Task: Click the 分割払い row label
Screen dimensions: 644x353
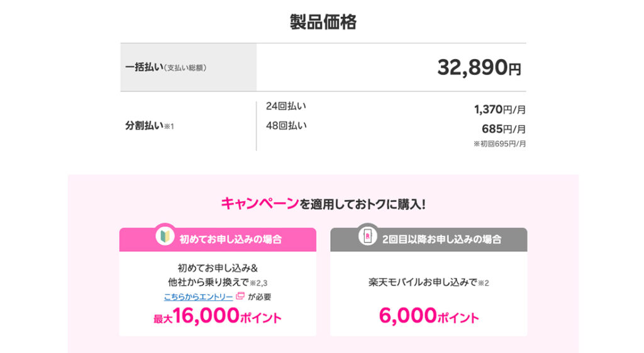Action: tap(150, 126)
